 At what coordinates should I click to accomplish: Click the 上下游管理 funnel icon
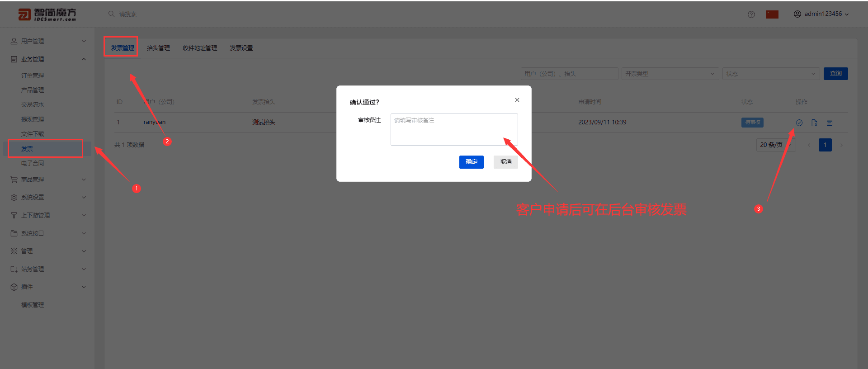point(14,215)
